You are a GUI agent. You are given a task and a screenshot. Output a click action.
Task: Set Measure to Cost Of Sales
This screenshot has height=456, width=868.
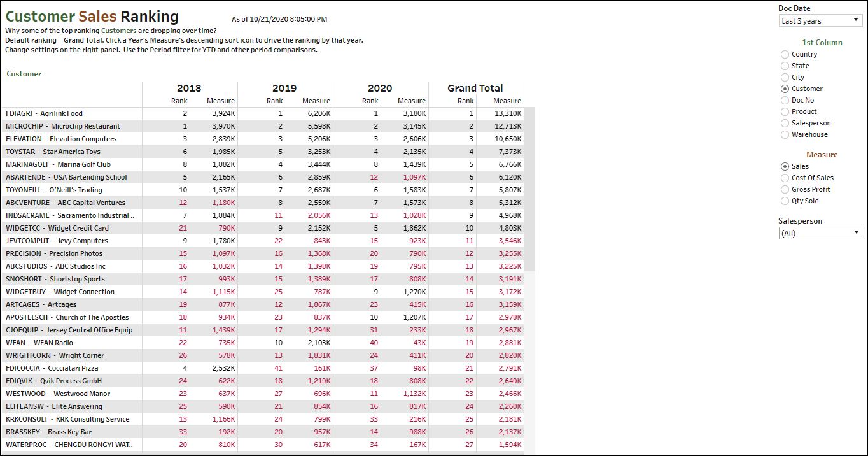[x=785, y=178]
